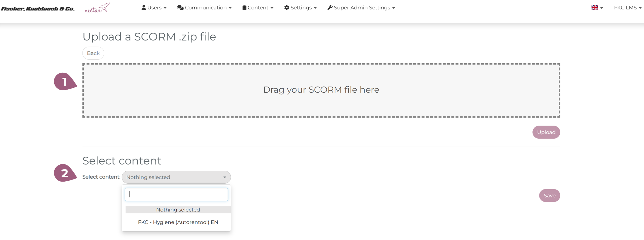This screenshot has width=644, height=240.
Task: Click the Super Admin wrench icon
Action: [330, 8]
